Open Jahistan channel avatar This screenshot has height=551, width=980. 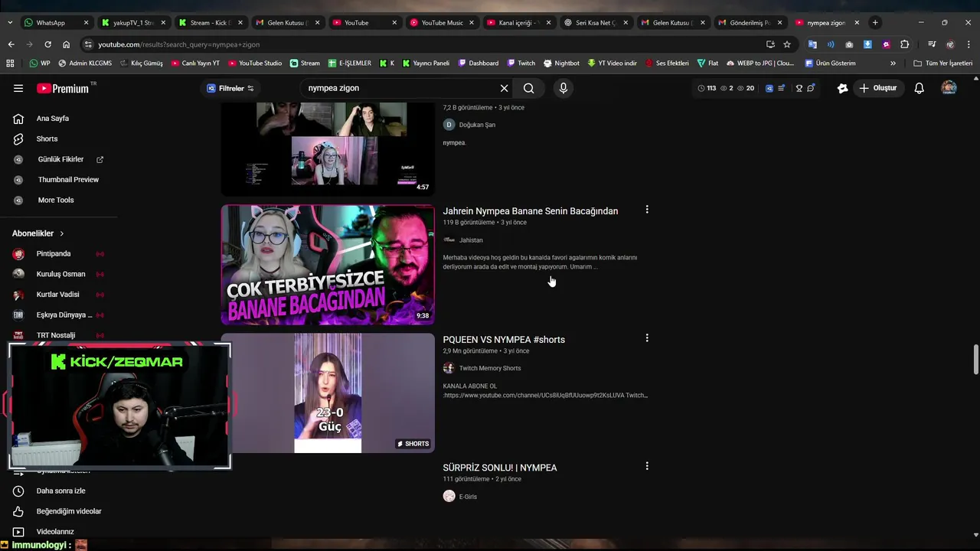(449, 240)
